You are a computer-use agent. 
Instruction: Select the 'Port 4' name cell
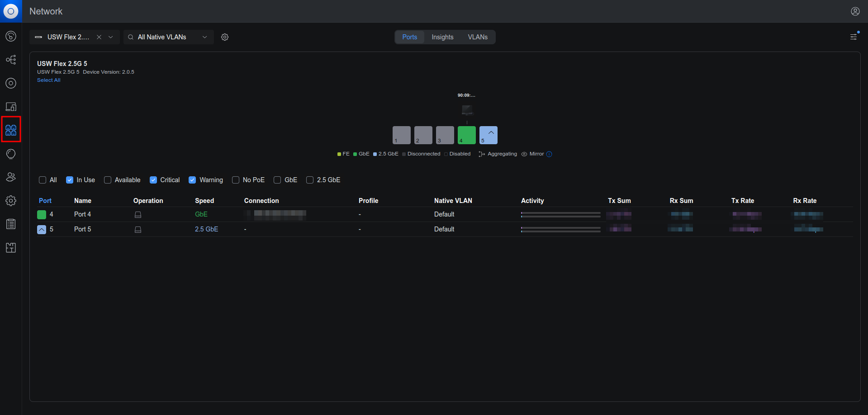(x=82, y=214)
